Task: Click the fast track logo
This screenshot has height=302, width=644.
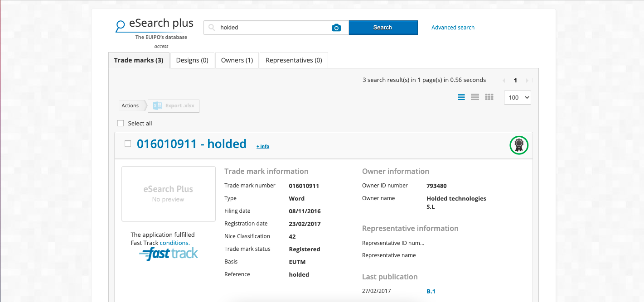Action: [x=169, y=254]
